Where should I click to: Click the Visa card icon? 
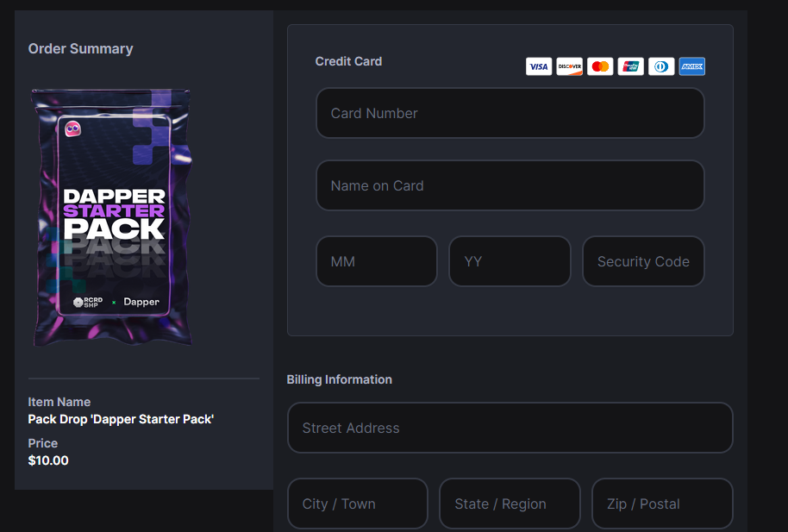pyautogui.click(x=539, y=66)
